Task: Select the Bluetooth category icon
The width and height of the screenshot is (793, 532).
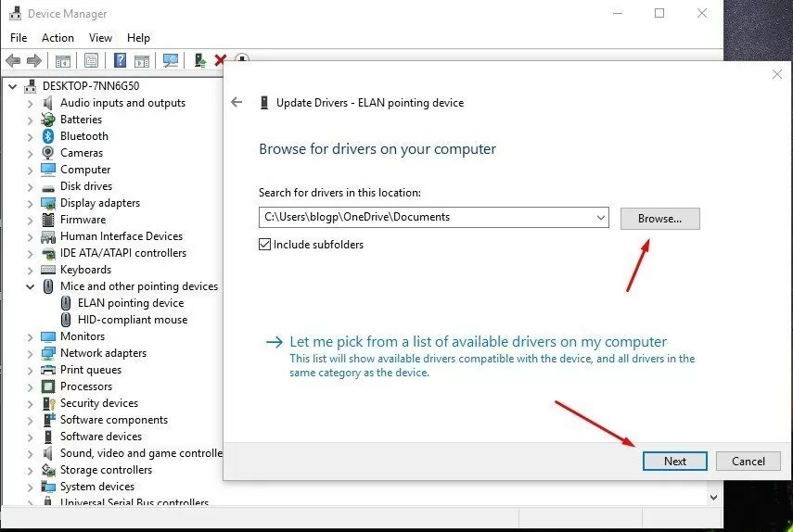Action: (x=48, y=136)
